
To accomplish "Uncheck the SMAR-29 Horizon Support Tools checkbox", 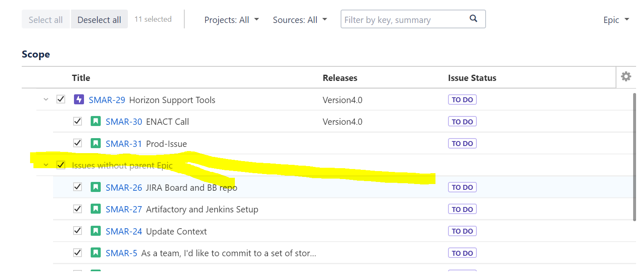I will [61, 99].
